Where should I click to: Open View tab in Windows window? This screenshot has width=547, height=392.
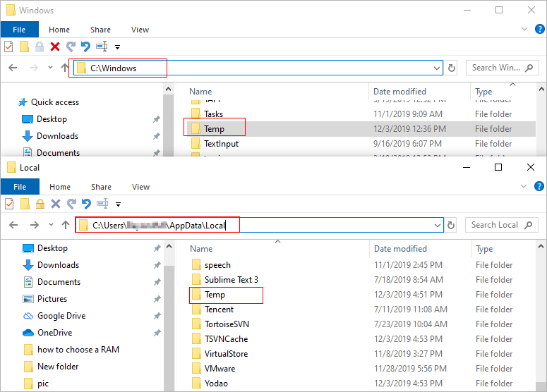tap(140, 30)
